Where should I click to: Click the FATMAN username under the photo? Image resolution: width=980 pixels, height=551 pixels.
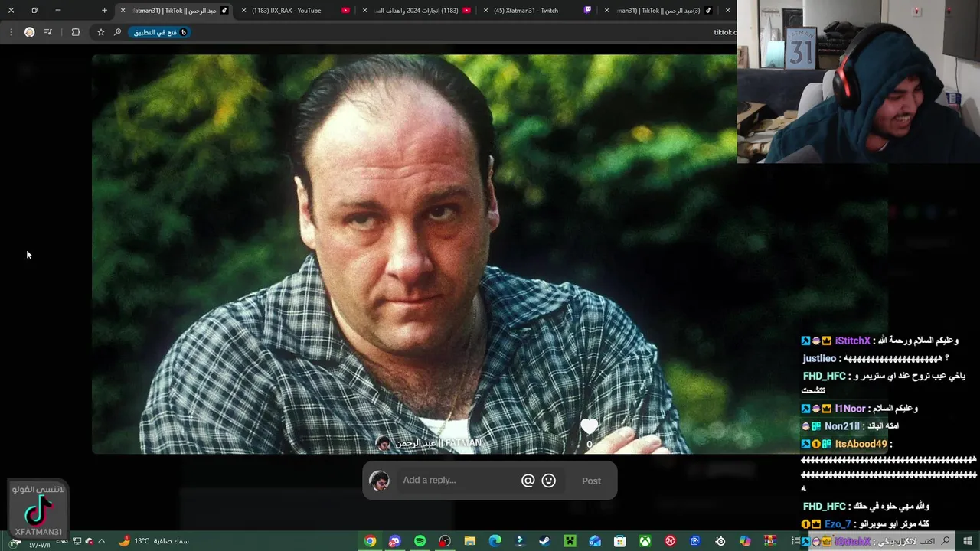pyautogui.click(x=439, y=443)
